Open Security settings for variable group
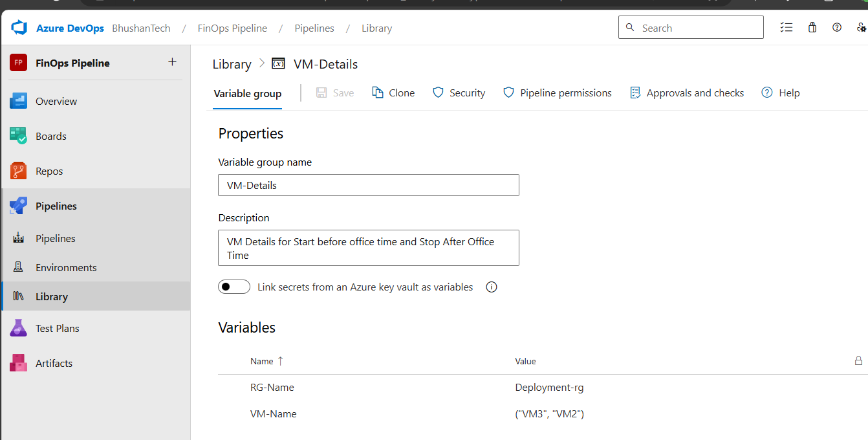Screen dimensions: 868x440 click(459, 93)
